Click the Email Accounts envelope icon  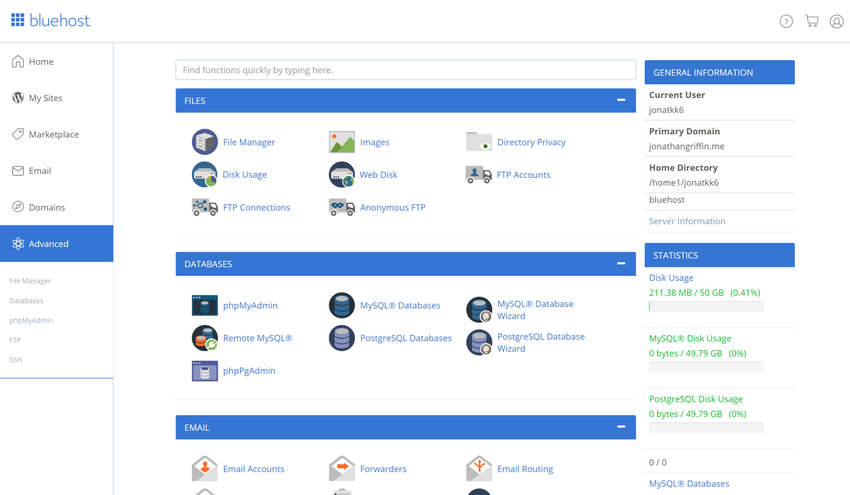coord(204,468)
